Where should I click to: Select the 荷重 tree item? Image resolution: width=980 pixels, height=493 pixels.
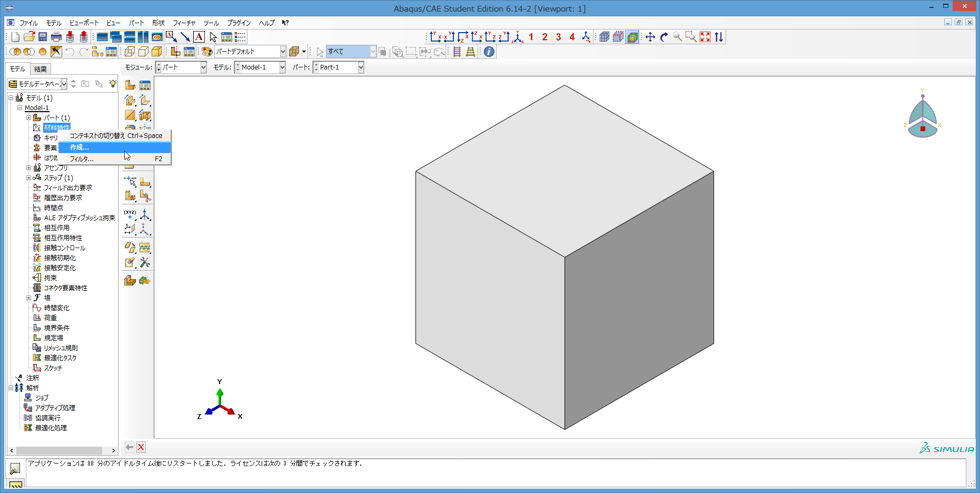click(x=51, y=318)
